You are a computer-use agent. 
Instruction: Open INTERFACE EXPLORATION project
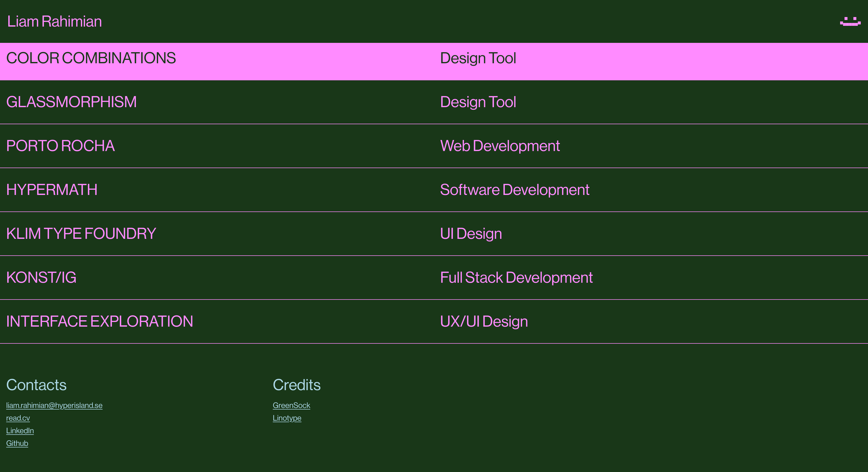point(99,321)
